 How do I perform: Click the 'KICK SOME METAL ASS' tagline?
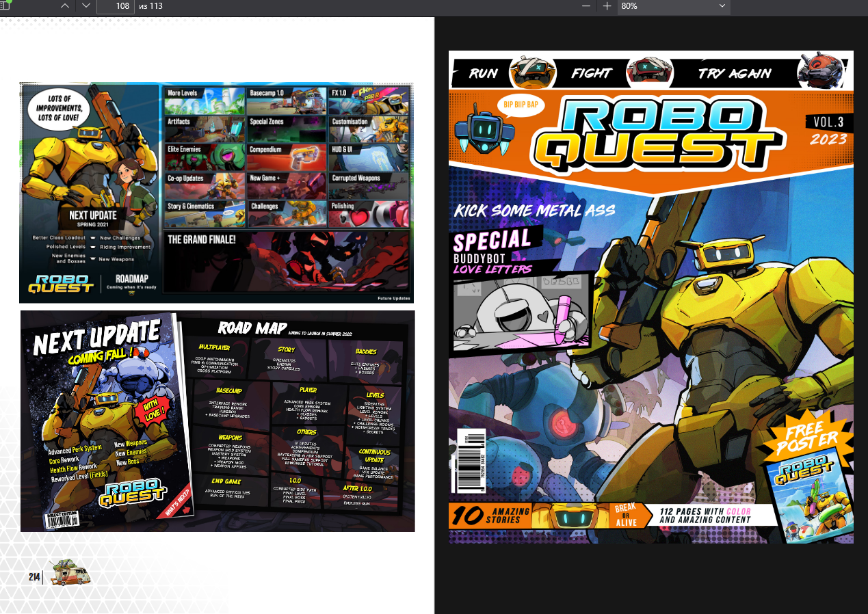coord(535,210)
